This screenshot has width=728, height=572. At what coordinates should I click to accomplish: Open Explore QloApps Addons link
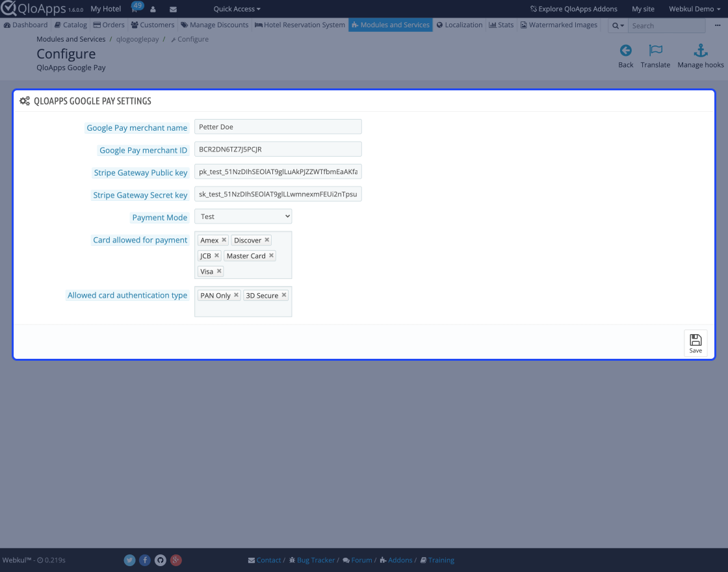tap(574, 9)
